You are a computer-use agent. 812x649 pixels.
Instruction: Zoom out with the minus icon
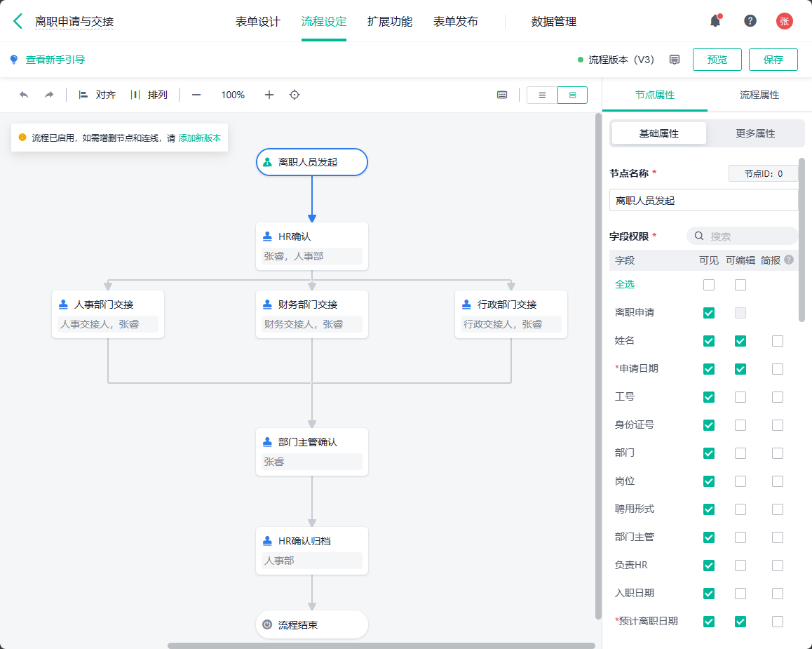point(196,95)
